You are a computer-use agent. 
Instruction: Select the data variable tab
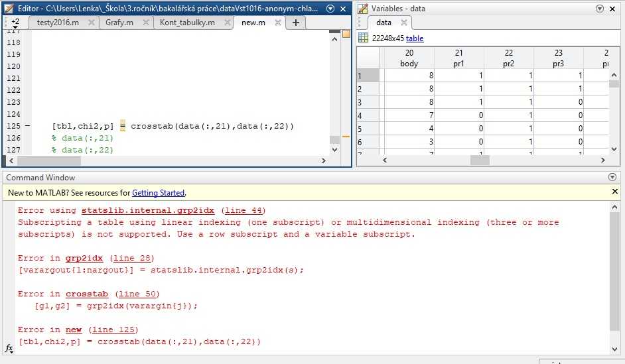(384, 23)
